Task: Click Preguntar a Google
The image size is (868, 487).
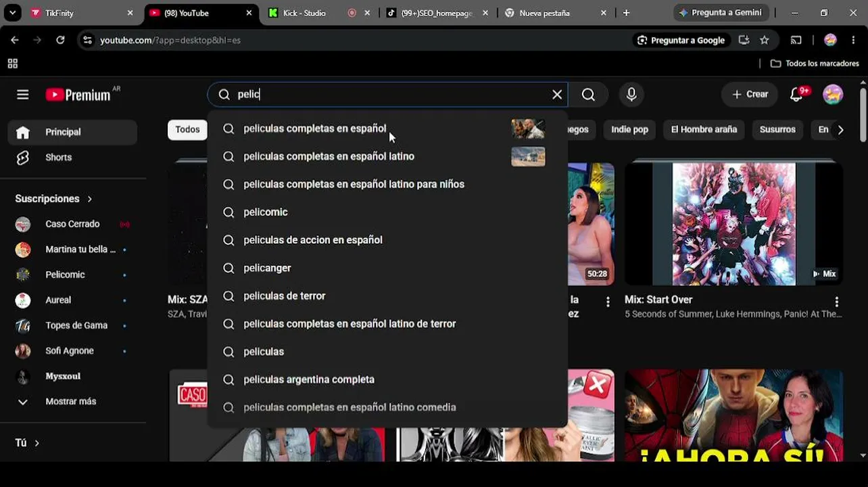Action: (x=681, y=41)
